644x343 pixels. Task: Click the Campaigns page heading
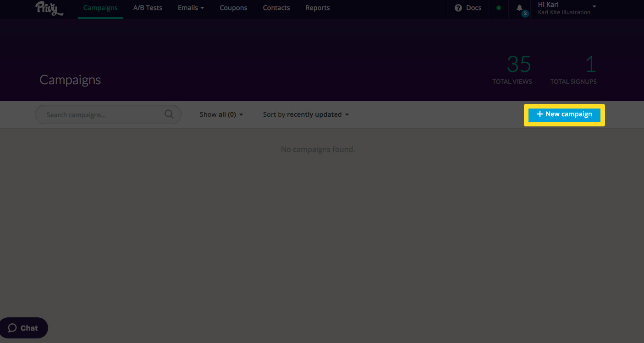coord(70,80)
